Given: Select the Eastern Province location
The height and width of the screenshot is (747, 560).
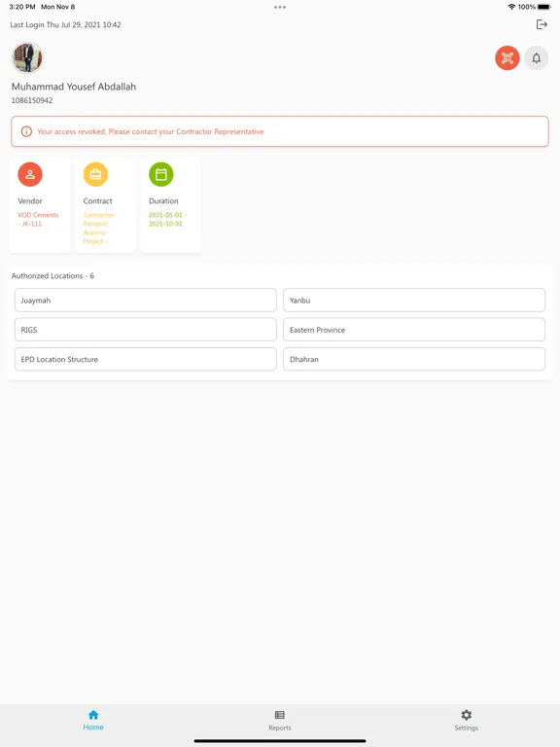Looking at the screenshot, I should (x=414, y=330).
